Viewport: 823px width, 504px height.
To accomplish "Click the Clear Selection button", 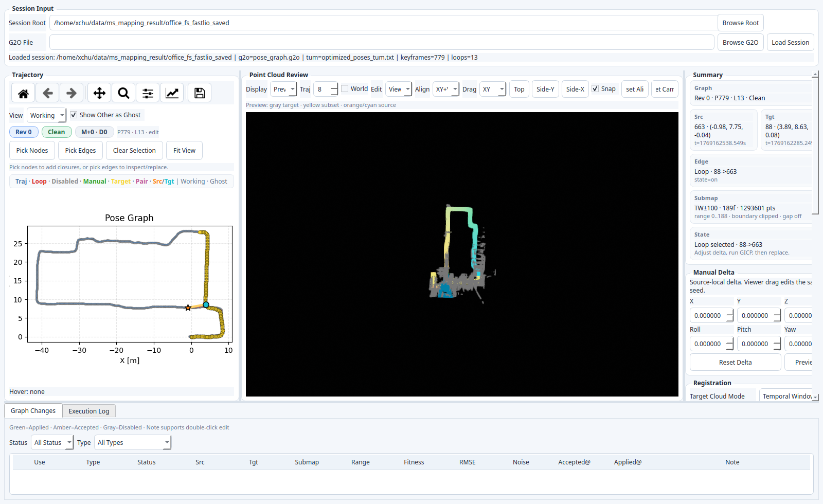I will click(x=134, y=150).
